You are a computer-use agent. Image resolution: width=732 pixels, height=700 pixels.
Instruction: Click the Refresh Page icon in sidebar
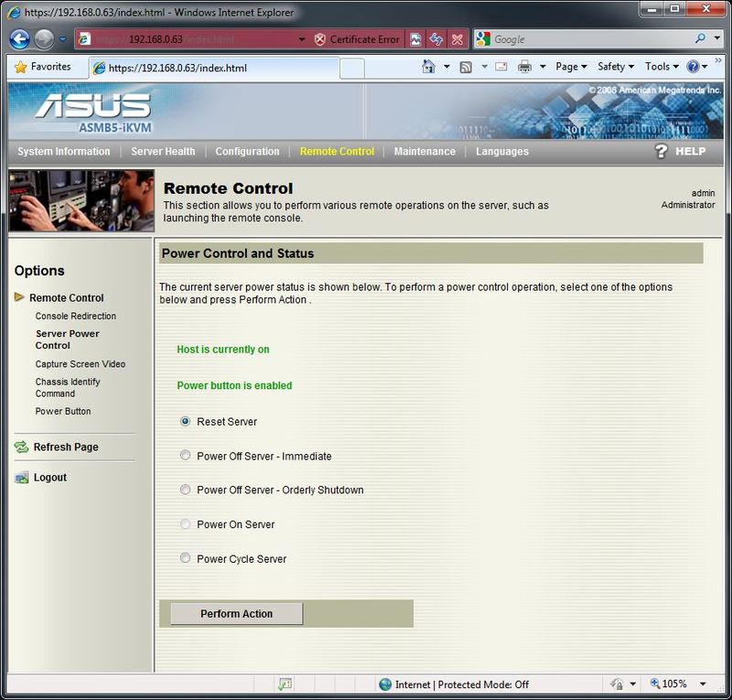point(21,447)
